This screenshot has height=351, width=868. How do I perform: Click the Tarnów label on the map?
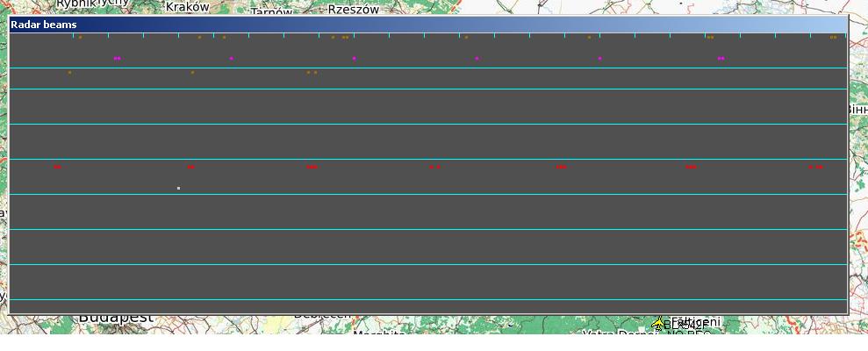coord(271,12)
